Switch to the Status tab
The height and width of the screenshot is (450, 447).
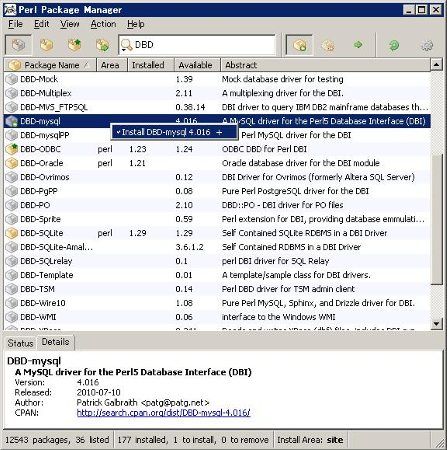click(20, 343)
